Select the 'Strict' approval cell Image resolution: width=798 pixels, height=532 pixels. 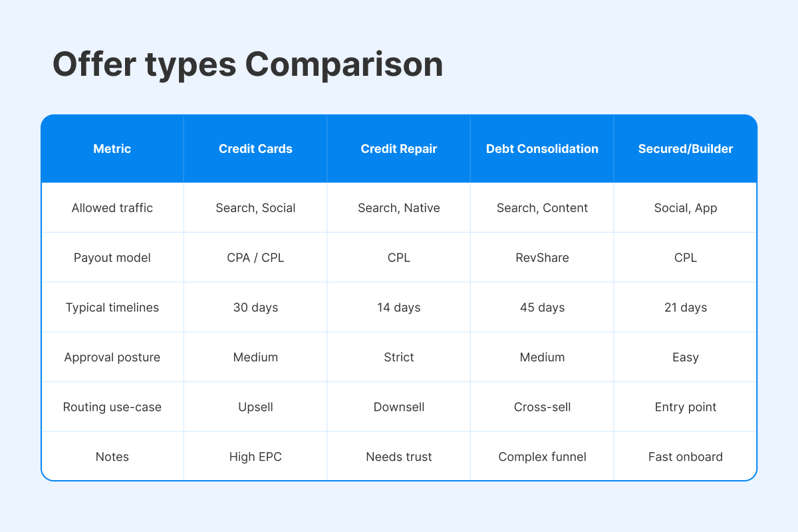point(399,358)
